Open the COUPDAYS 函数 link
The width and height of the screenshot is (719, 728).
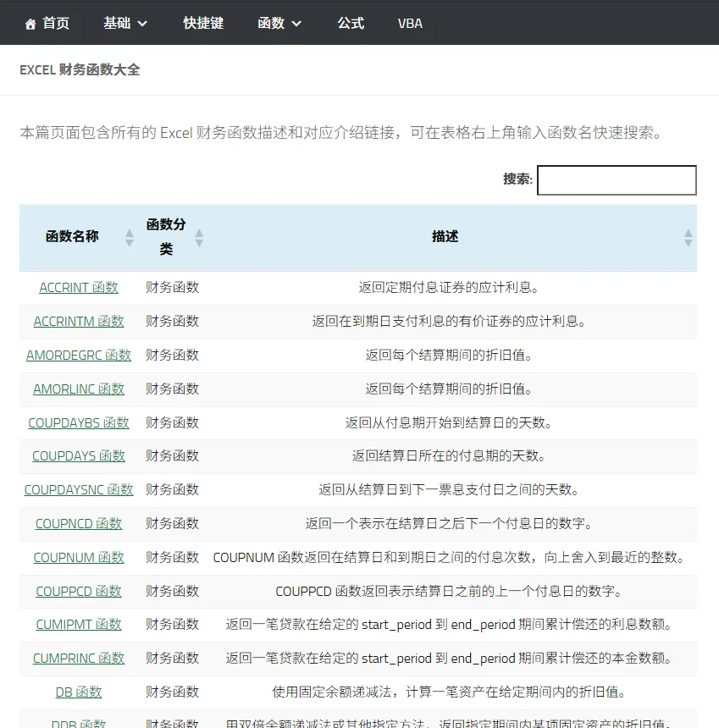[79, 456]
